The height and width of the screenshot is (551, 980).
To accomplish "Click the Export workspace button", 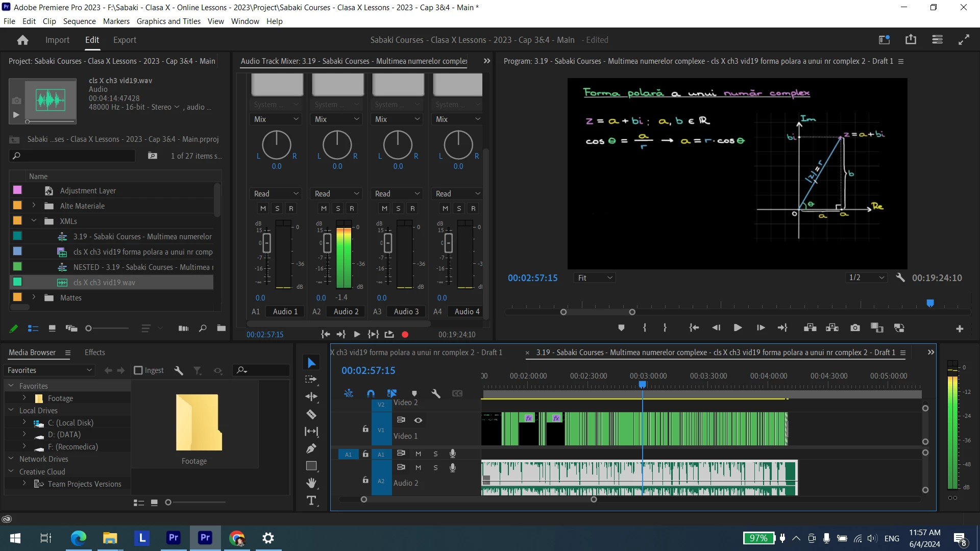I will (125, 40).
